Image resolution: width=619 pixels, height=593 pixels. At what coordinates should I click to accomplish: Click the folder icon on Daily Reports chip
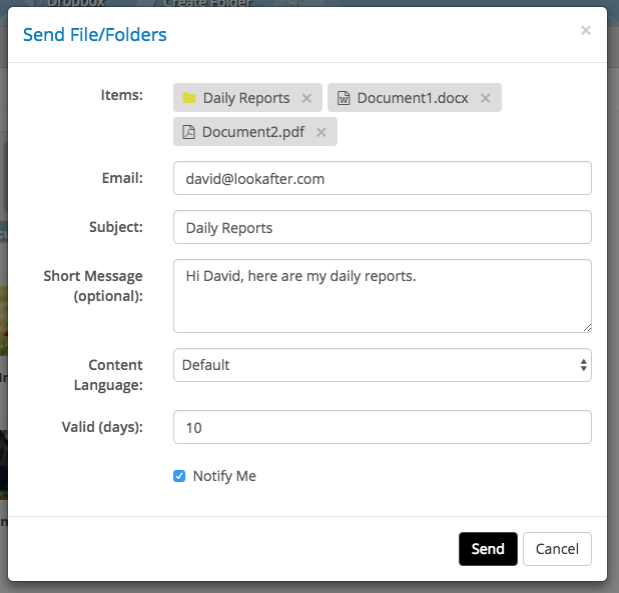188,98
